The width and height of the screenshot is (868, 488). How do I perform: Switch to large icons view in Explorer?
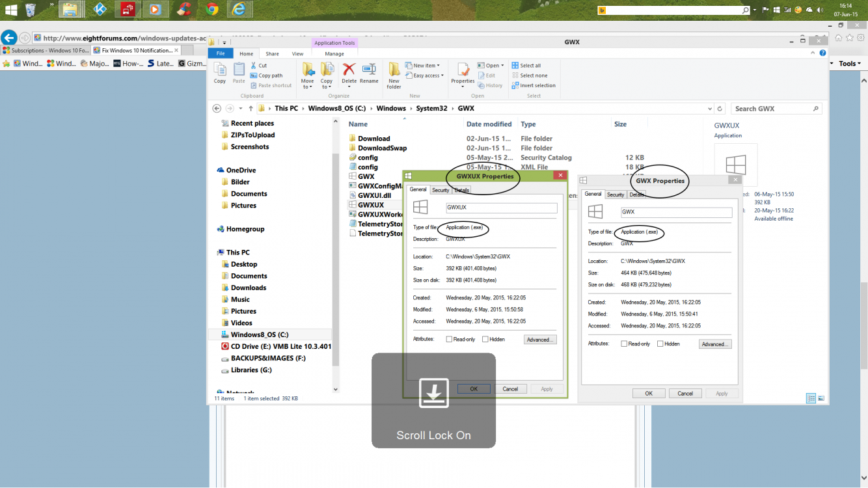(x=821, y=398)
